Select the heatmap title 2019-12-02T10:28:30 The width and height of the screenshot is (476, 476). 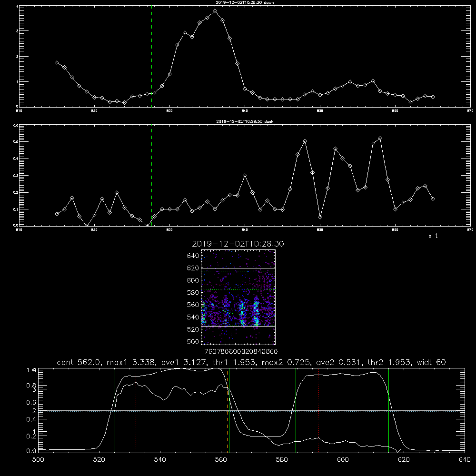[238, 244]
